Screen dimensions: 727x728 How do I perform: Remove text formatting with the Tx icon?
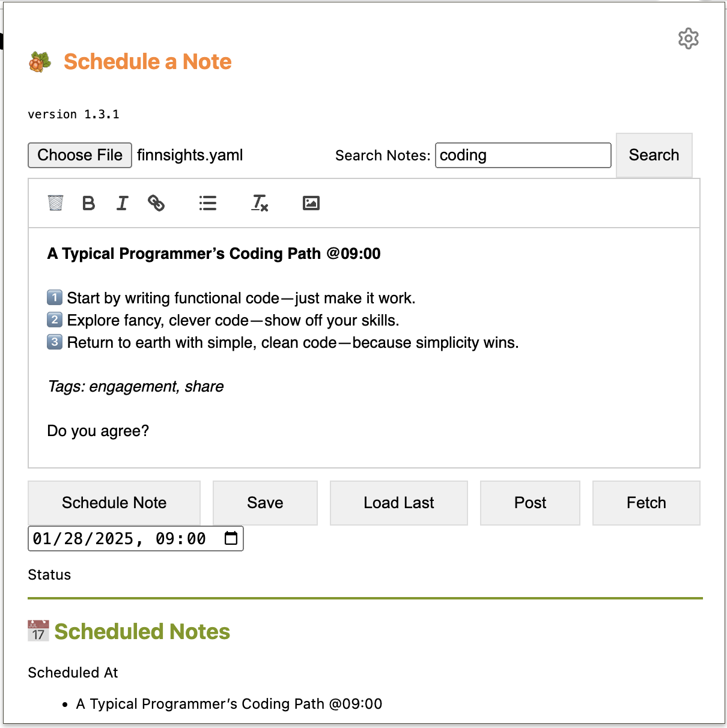(x=259, y=204)
